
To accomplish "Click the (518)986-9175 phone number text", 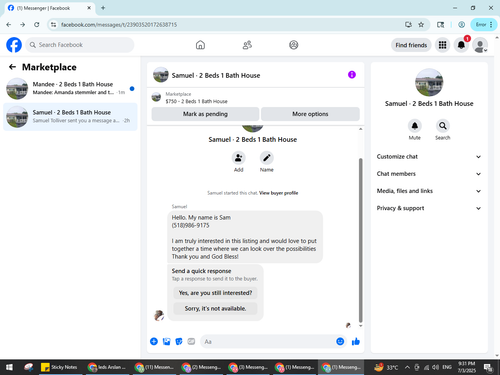I will 190,225.
